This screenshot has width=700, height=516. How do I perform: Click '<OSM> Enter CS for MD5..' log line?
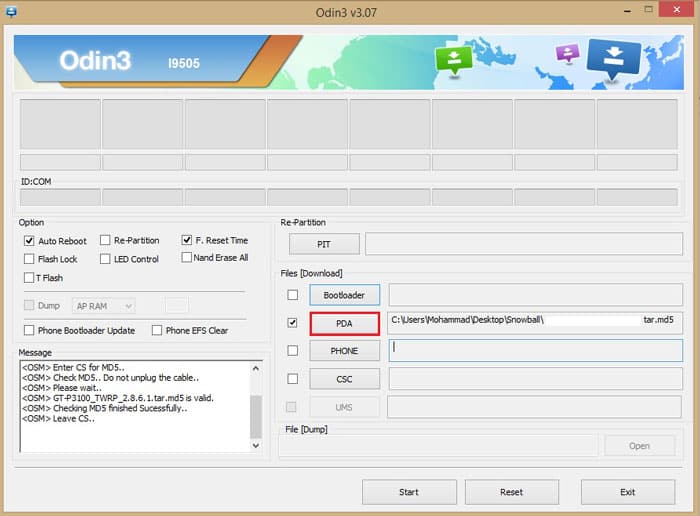point(73,367)
